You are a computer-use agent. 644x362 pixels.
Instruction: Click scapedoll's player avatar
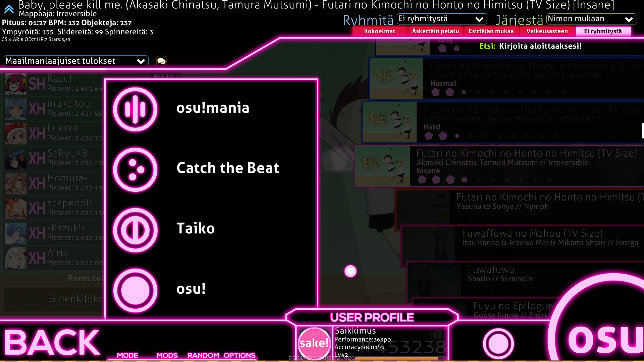click(x=15, y=208)
